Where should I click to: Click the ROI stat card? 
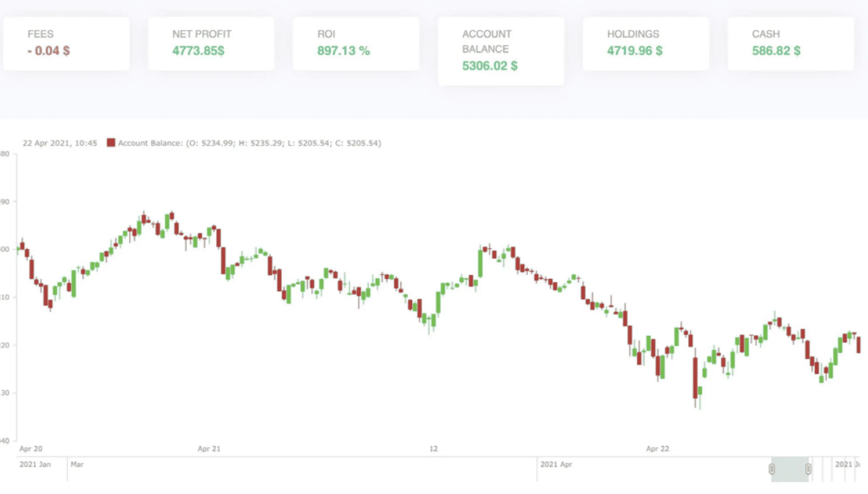tap(356, 43)
